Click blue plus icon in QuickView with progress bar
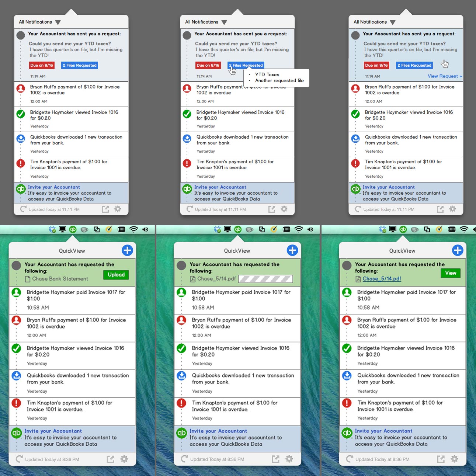The image size is (476, 476). tap(292, 250)
